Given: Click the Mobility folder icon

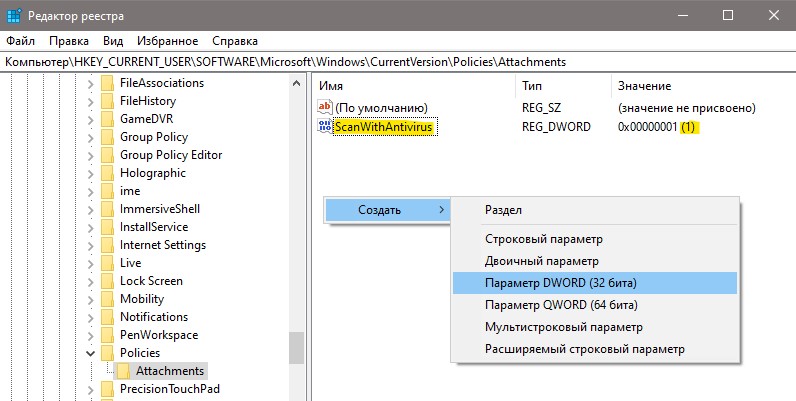Looking at the screenshot, I should [108, 299].
